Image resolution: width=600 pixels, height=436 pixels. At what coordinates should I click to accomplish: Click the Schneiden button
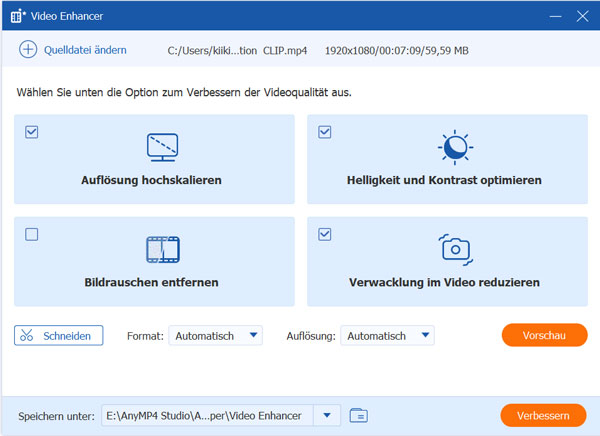pyautogui.click(x=59, y=335)
